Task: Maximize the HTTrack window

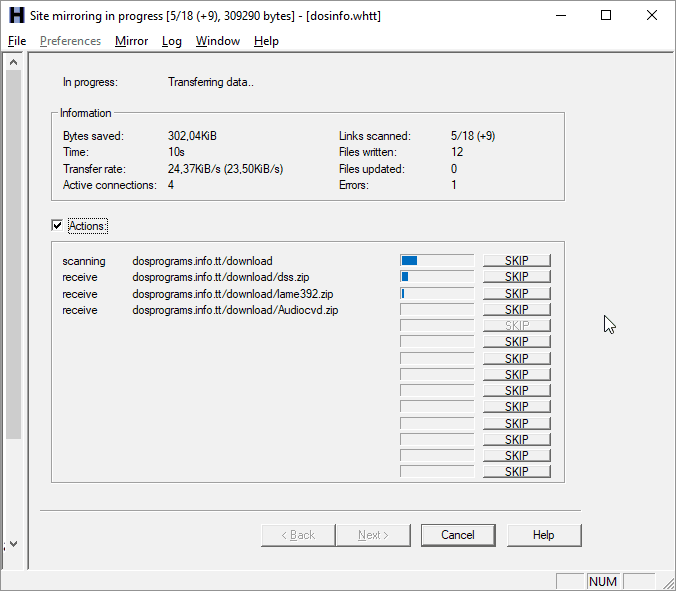Action: 606,16
